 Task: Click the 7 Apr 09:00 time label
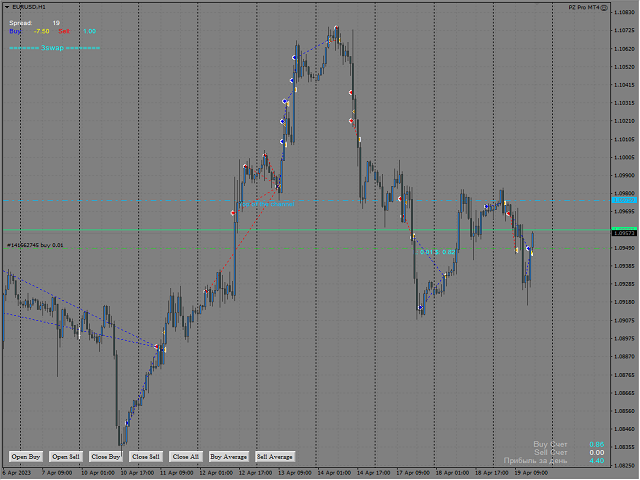[x=57, y=473]
